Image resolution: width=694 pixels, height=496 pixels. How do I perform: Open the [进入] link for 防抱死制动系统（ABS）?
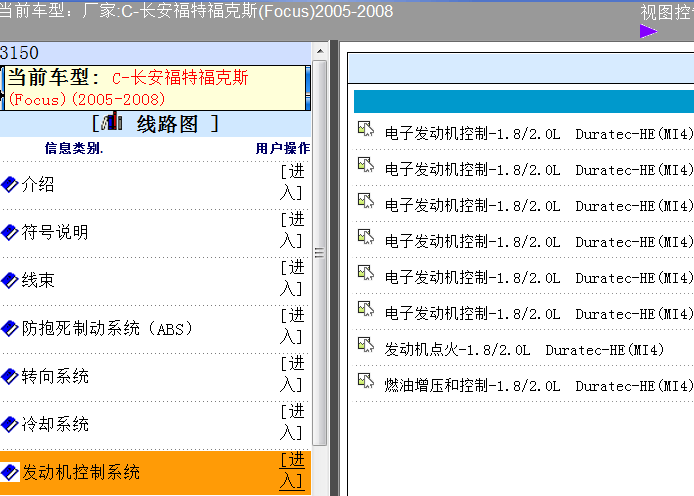point(292,327)
